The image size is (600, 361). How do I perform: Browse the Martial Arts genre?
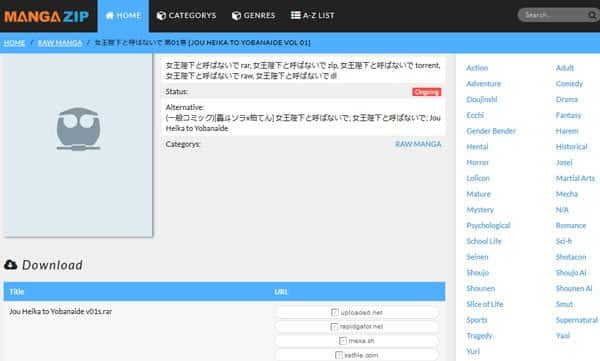coord(575,178)
